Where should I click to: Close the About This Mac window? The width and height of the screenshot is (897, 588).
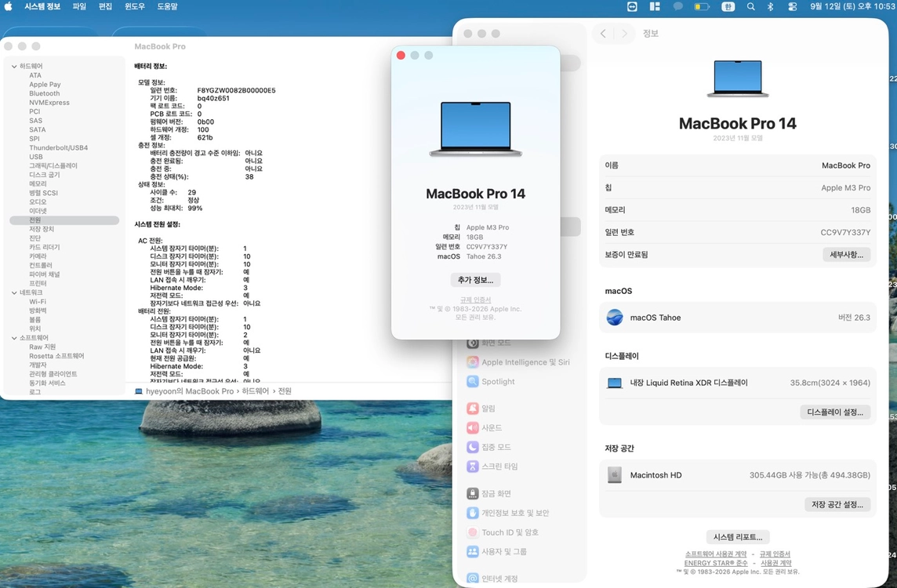point(401,56)
